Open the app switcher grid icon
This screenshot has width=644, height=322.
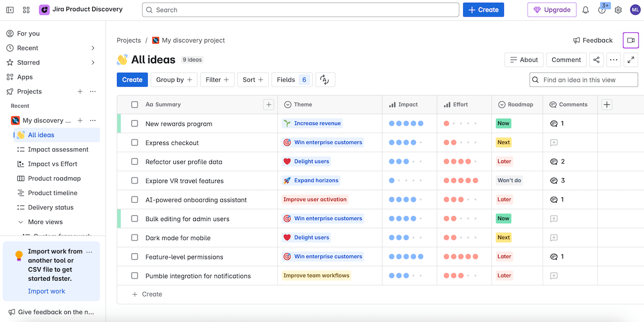pyautogui.click(x=26, y=10)
